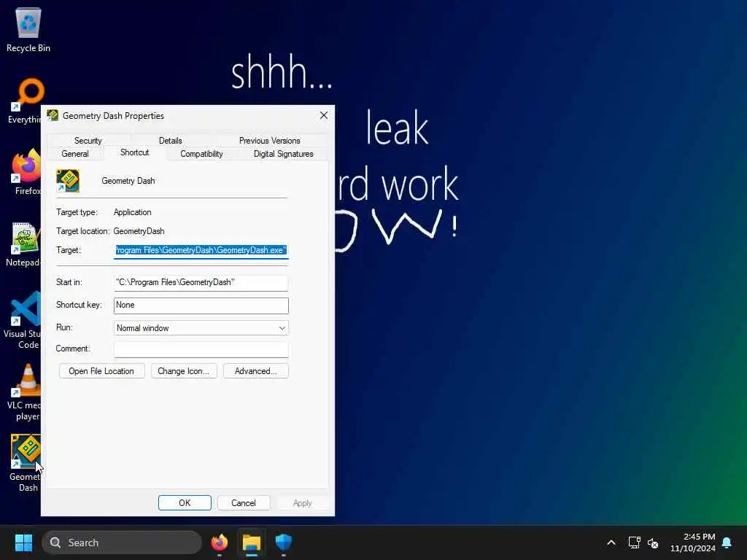Screen dimensions: 747x560
Task: Click the Geometry Dash name text
Action: [128, 181]
